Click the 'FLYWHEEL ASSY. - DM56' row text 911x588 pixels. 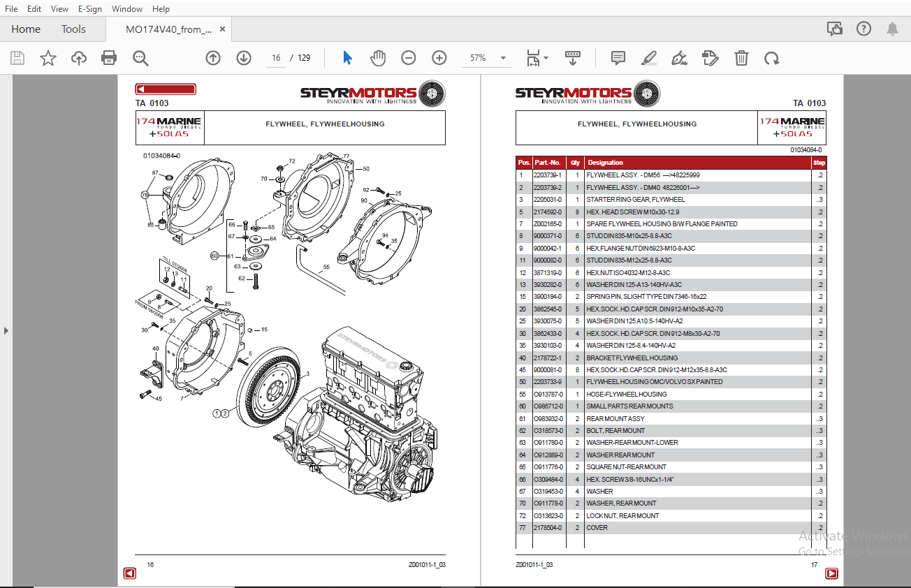[x=643, y=175]
